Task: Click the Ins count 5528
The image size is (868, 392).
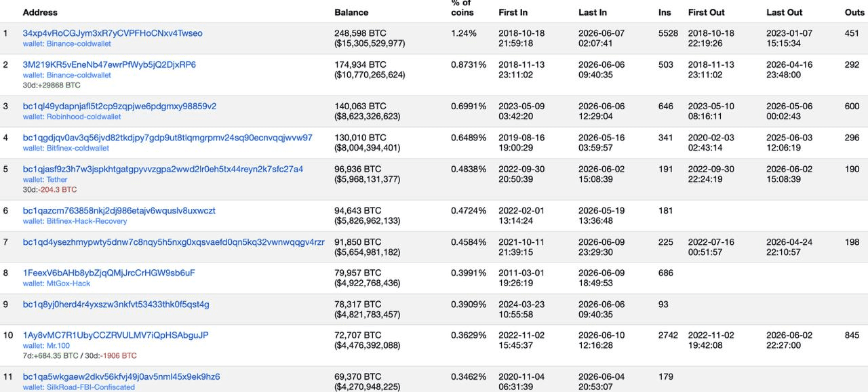Action: [x=668, y=33]
